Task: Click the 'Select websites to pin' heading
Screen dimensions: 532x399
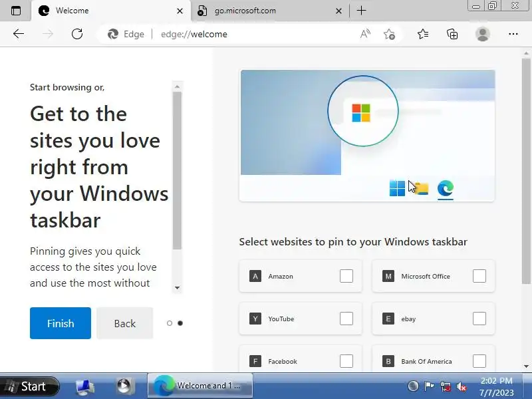Action: pos(353,242)
